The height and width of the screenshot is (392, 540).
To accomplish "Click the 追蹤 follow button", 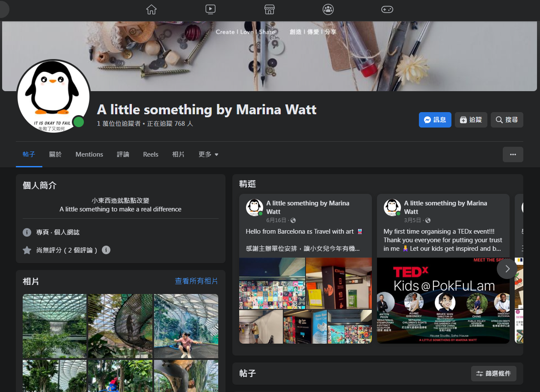I will click(x=471, y=120).
